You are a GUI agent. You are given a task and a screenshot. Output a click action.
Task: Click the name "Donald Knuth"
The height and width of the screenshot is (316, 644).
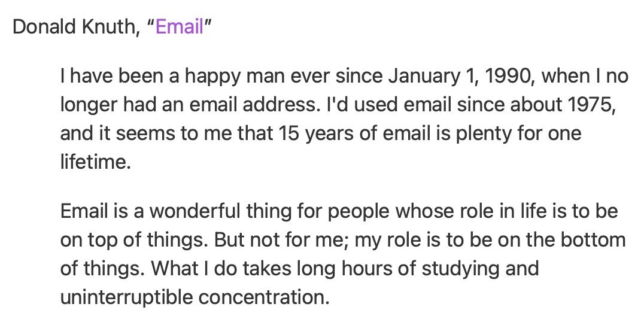click(x=74, y=27)
